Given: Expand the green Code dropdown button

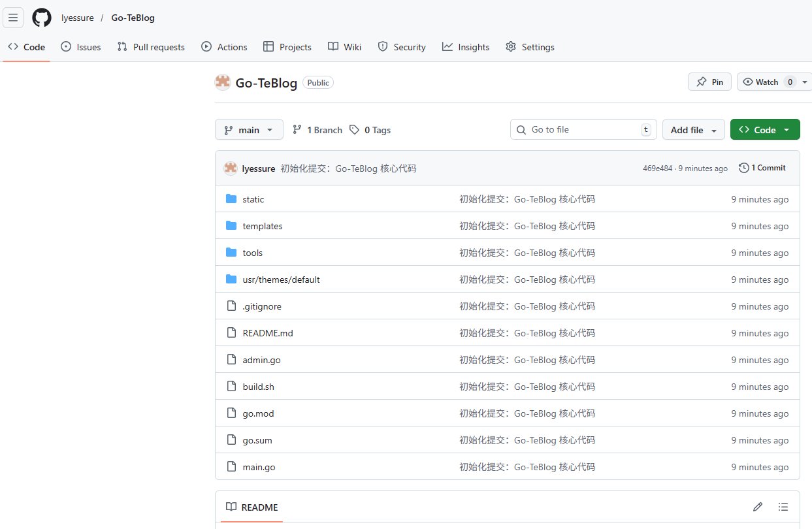Looking at the screenshot, I should (764, 130).
